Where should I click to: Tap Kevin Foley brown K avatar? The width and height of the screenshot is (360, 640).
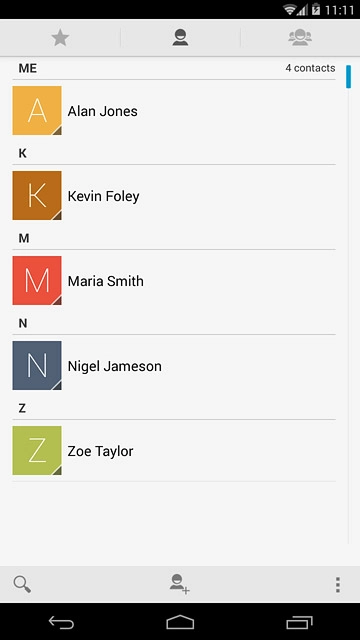point(37,196)
